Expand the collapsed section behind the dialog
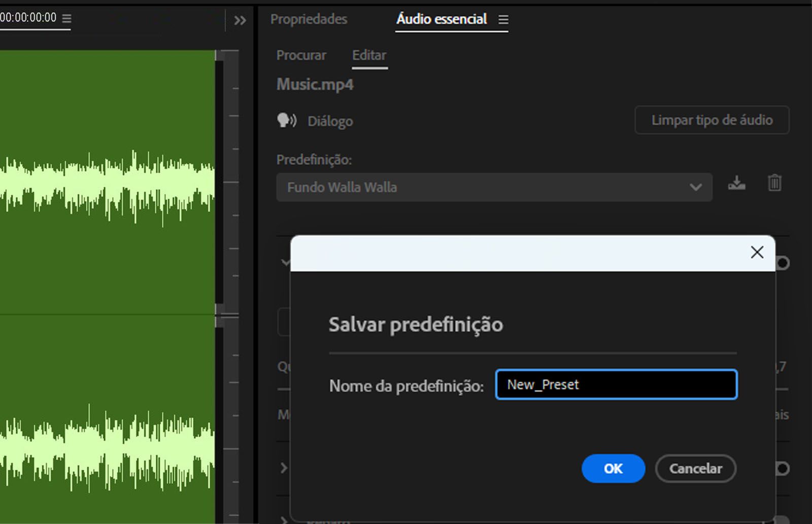812x524 pixels. click(x=283, y=468)
